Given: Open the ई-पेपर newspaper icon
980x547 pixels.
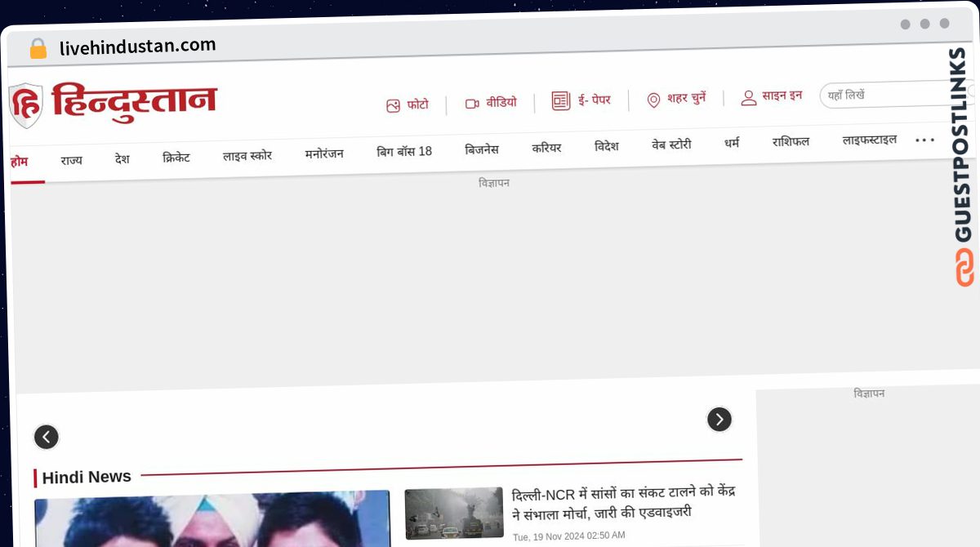Looking at the screenshot, I should coord(561,100).
